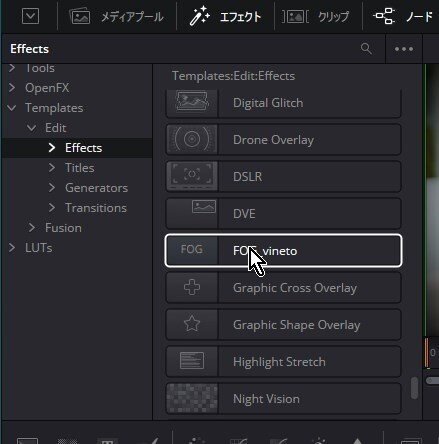439x444 pixels.
Task: Select OpenFX in the category tree
Action: coord(47,88)
